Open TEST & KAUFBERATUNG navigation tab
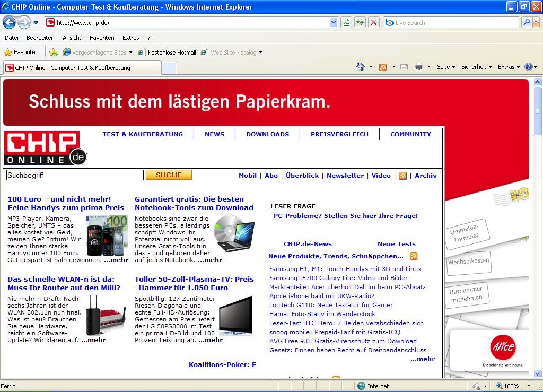 pyautogui.click(x=143, y=134)
